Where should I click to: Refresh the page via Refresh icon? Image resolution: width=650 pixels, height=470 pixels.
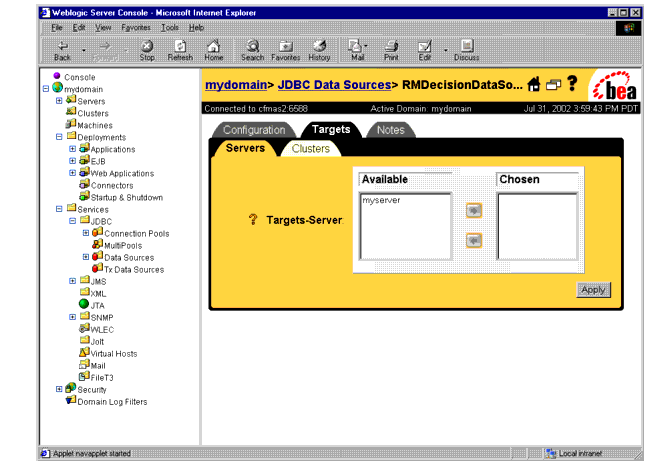(x=180, y=51)
